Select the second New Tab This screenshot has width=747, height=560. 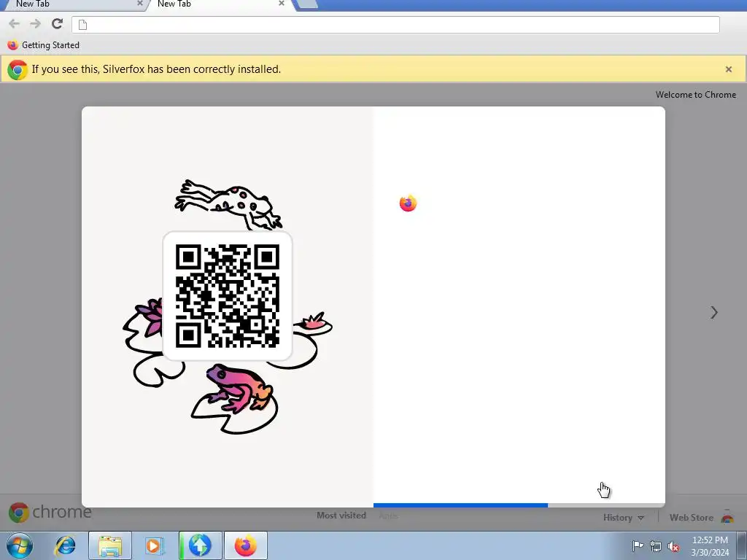pyautogui.click(x=219, y=4)
